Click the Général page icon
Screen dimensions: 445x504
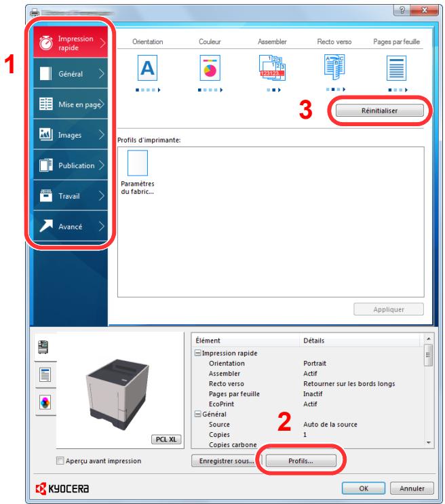tap(45, 73)
